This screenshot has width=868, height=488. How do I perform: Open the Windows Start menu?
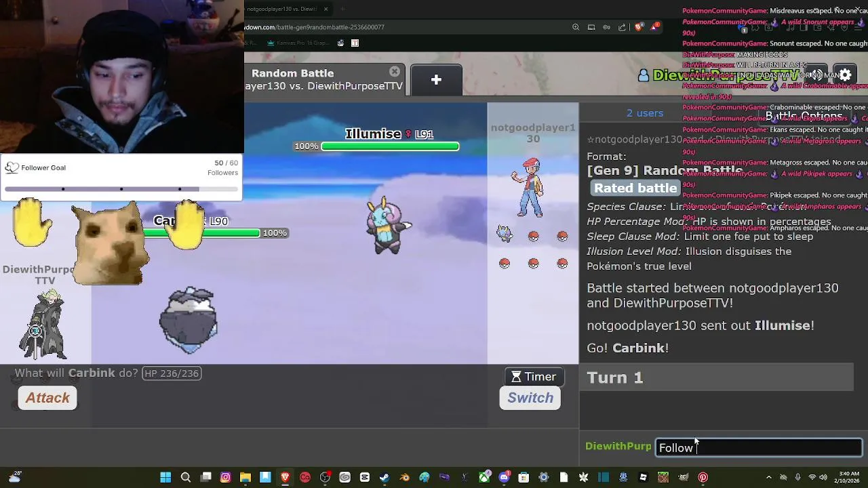tap(165, 478)
